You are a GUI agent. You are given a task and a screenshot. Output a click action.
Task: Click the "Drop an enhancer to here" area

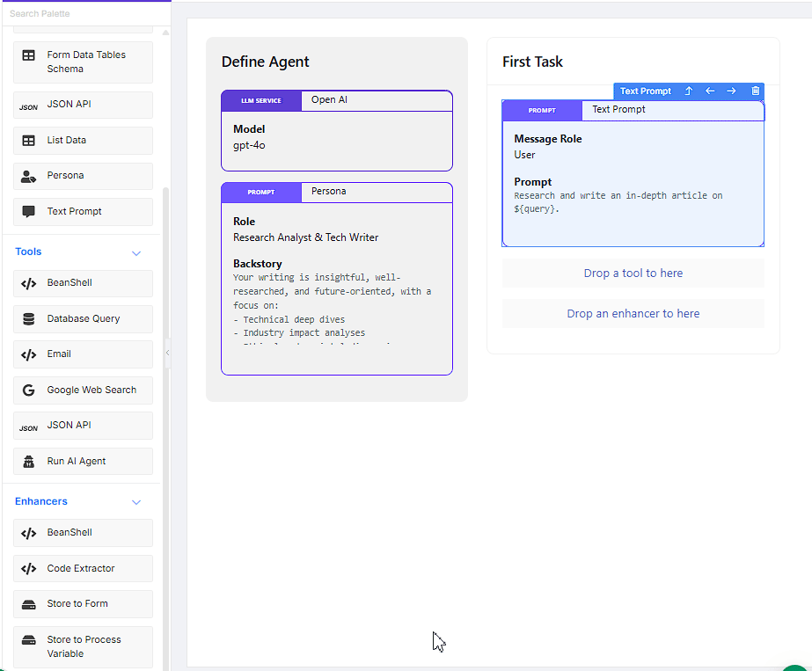633,314
